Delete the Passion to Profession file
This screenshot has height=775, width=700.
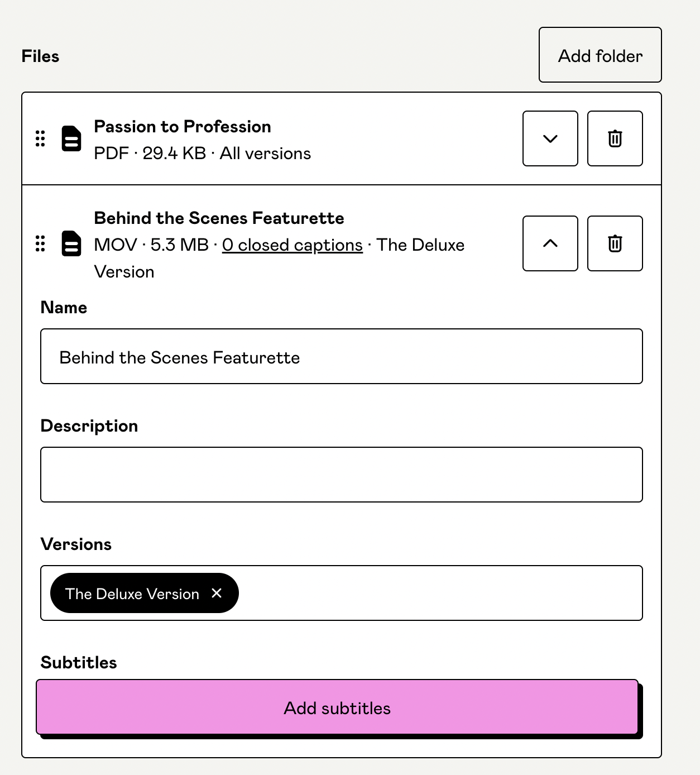[x=615, y=138]
